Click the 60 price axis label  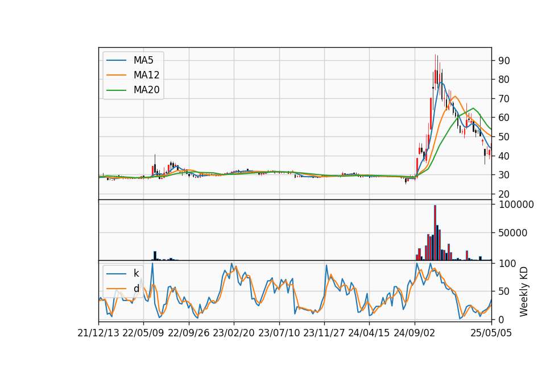[504, 118]
